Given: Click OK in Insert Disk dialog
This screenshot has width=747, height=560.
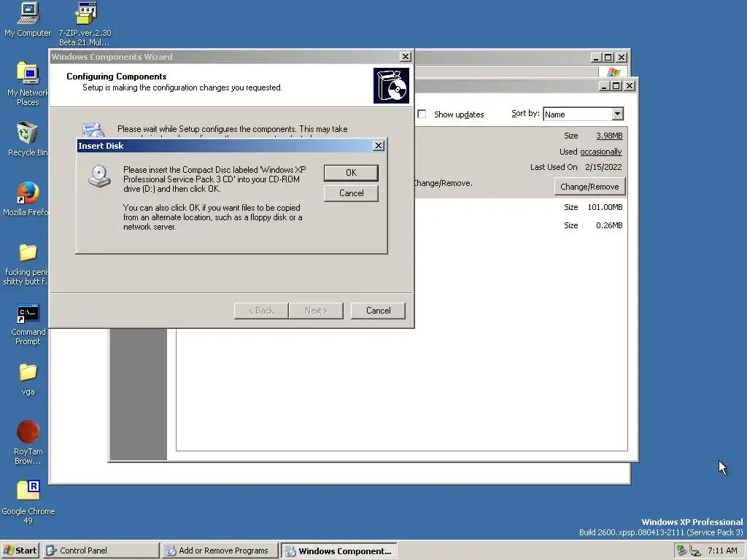Looking at the screenshot, I should click(351, 173).
